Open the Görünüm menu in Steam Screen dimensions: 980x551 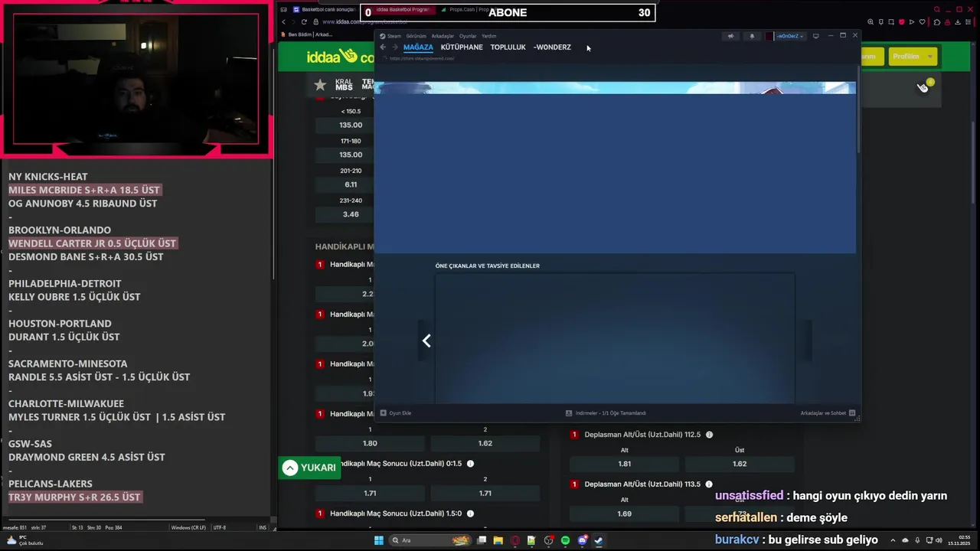(416, 36)
